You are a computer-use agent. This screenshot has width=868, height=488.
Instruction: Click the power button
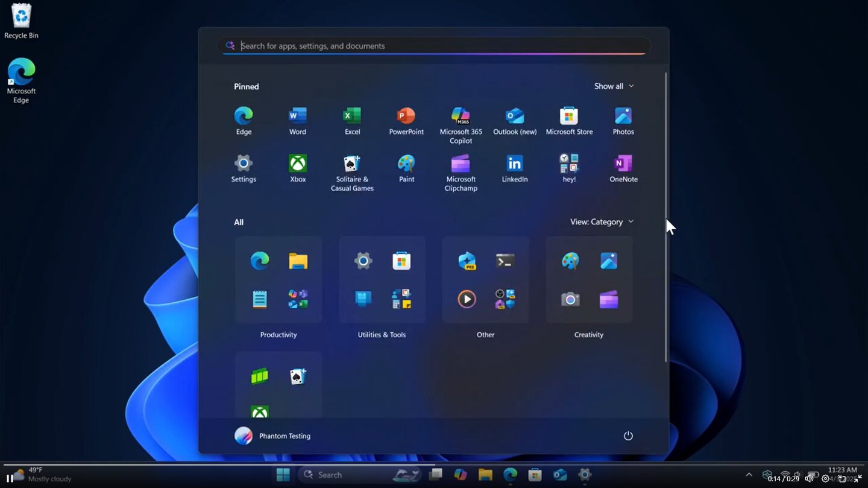(628, 436)
